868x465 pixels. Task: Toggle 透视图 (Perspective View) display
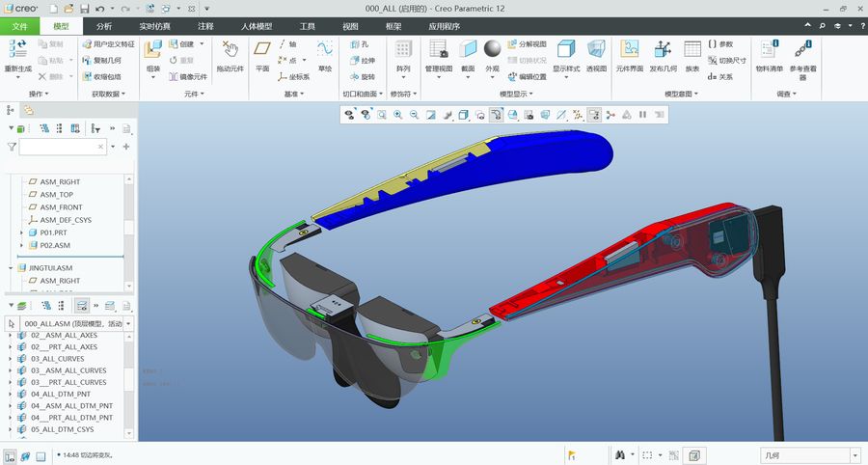(x=596, y=55)
